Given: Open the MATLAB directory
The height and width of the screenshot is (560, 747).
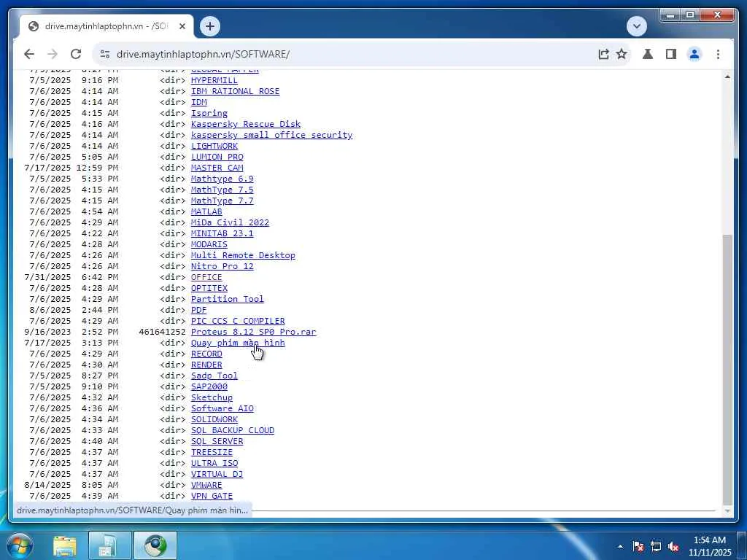Looking at the screenshot, I should pyautogui.click(x=206, y=212).
